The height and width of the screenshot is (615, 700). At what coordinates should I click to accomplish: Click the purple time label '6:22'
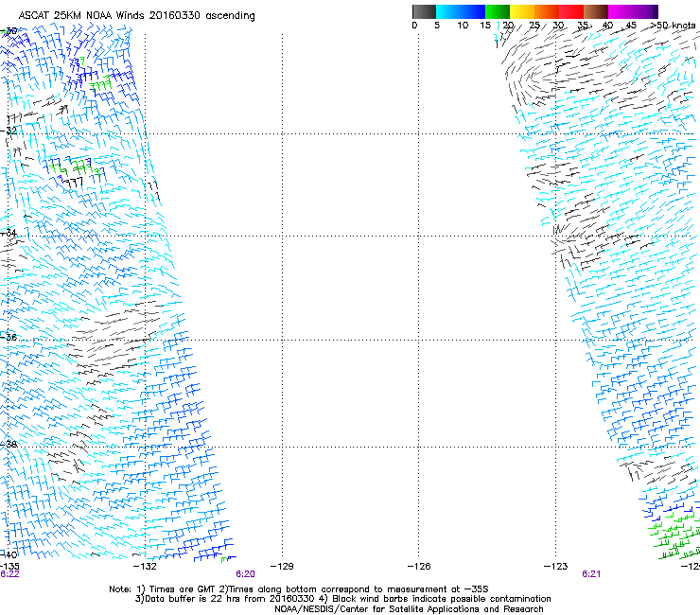click(9, 574)
